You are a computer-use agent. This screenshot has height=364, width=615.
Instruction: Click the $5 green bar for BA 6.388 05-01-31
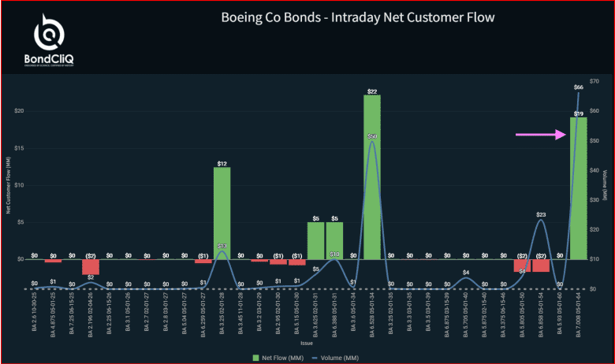[x=334, y=240]
